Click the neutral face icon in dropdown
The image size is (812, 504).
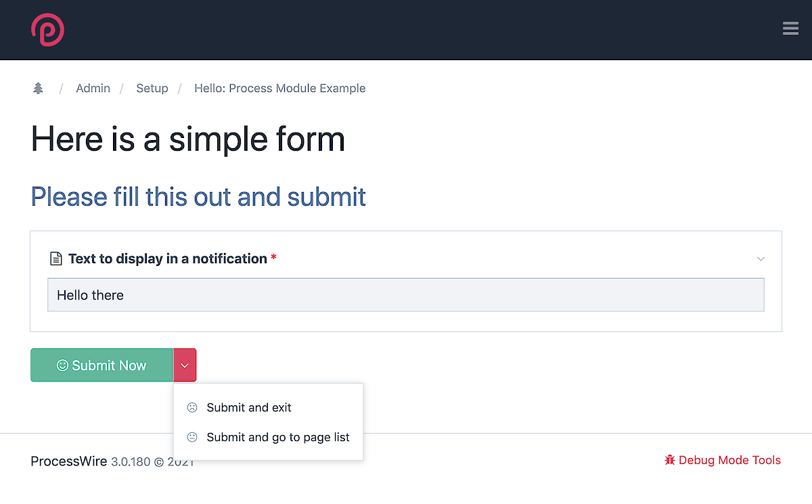[192, 437]
